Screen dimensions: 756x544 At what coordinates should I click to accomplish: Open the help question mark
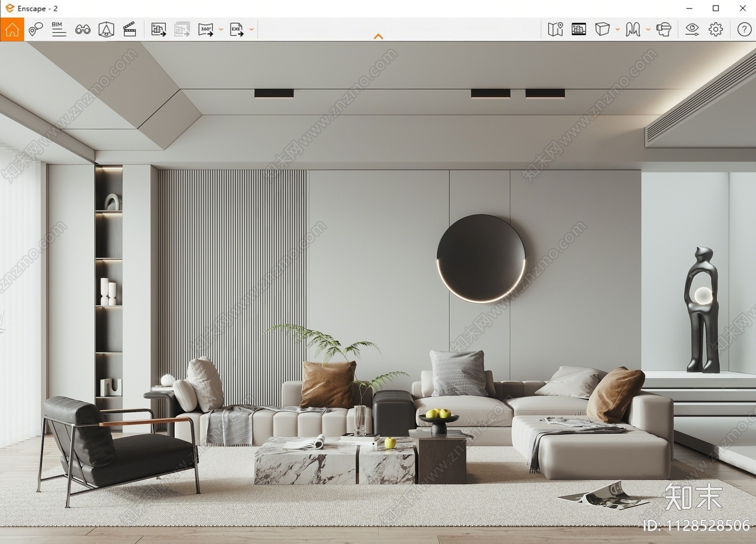coord(745,29)
